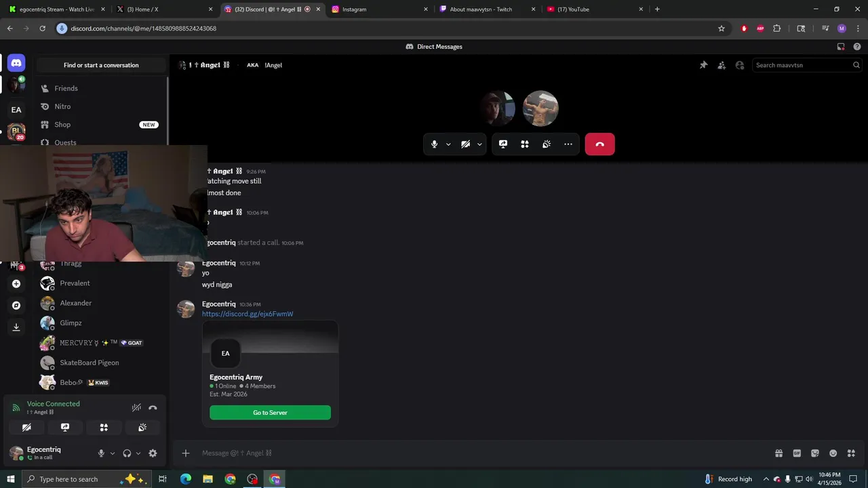Toggle noise suppression in Voice Connected panel
The image size is (868, 488).
(x=136, y=407)
